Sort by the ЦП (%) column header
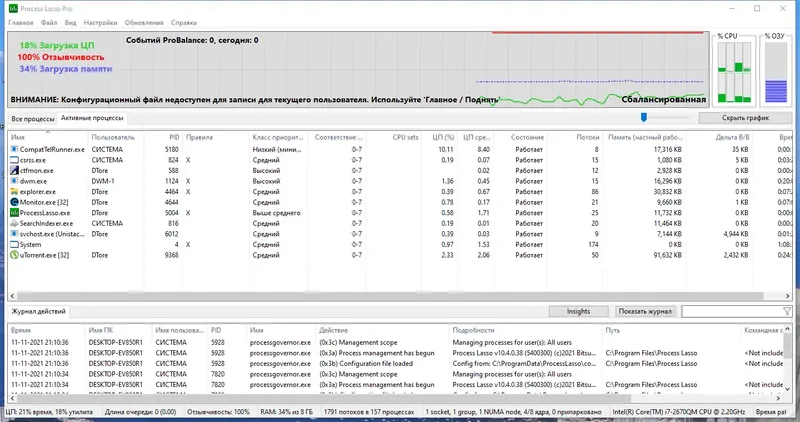The width and height of the screenshot is (800, 422). tap(439, 137)
